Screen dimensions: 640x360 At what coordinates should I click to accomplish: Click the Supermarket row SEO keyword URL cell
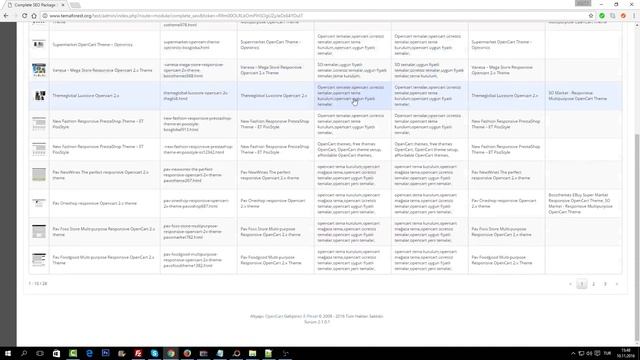(x=198, y=44)
